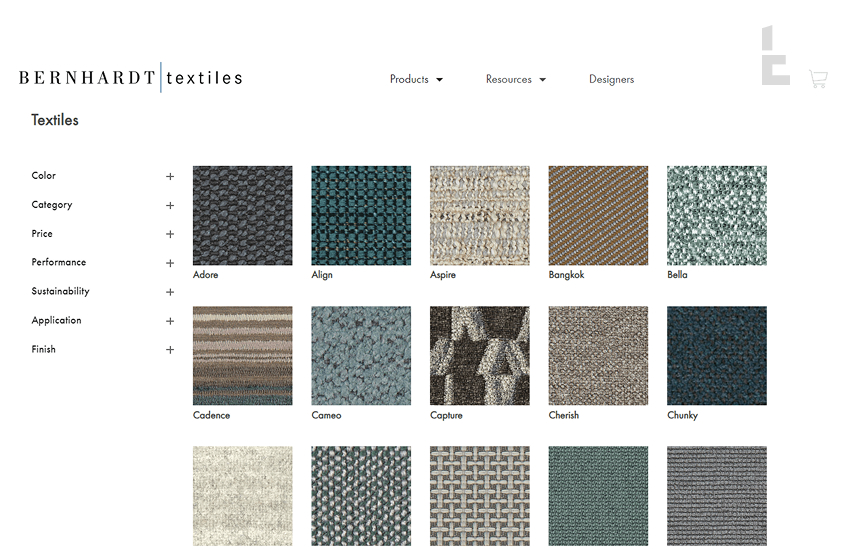The image size is (850, 550).
Task: Open the Chunky dark blue swatch
Action: (x=717, y=355)
